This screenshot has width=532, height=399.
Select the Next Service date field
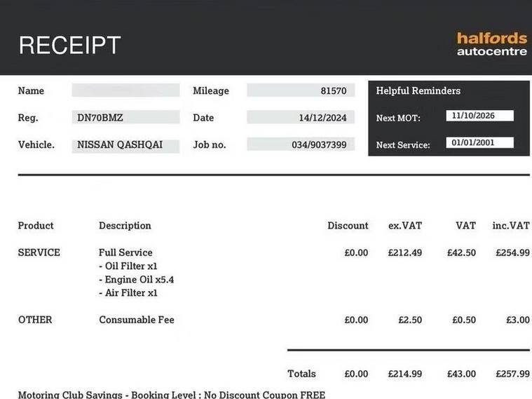479,143
